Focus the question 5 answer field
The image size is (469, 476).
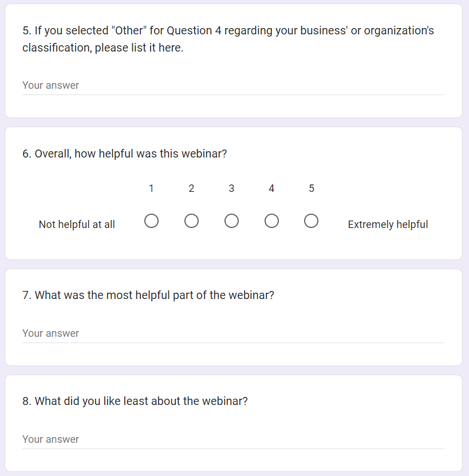[233, 85]
